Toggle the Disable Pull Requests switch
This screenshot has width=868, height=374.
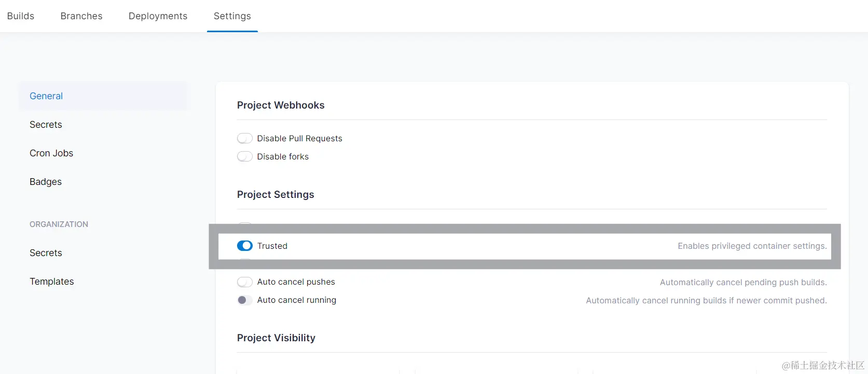245,138
